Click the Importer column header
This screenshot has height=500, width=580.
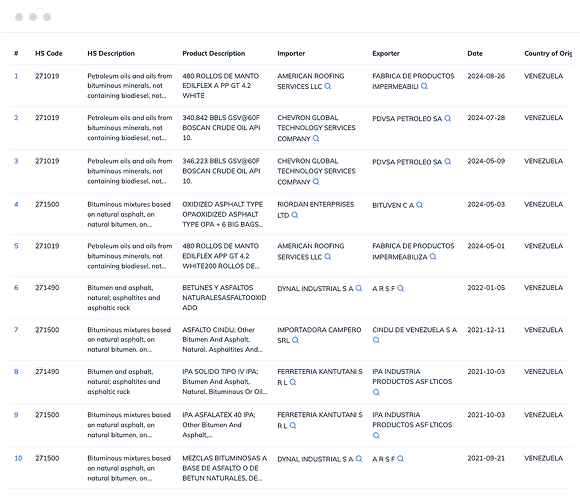(x=291, y=53)
